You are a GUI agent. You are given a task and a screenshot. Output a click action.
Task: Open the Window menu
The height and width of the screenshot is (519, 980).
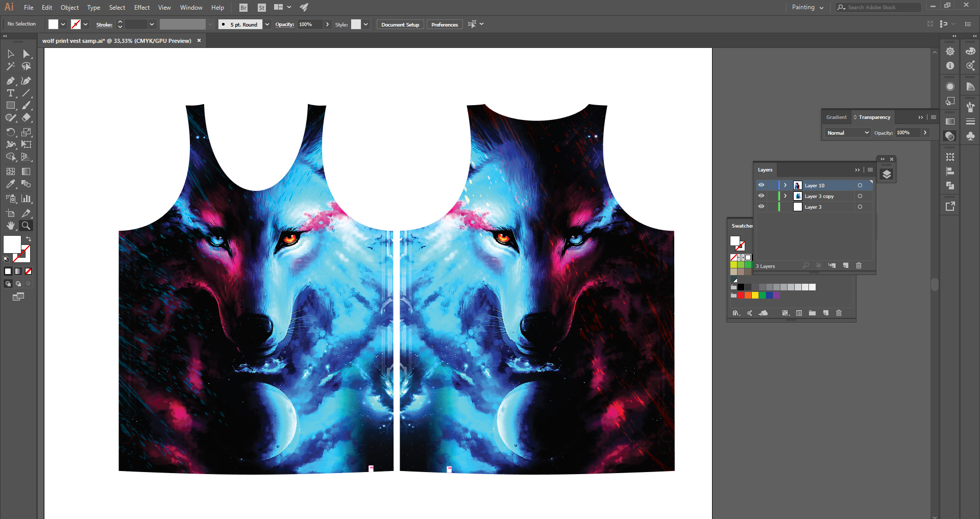[191, 8]
